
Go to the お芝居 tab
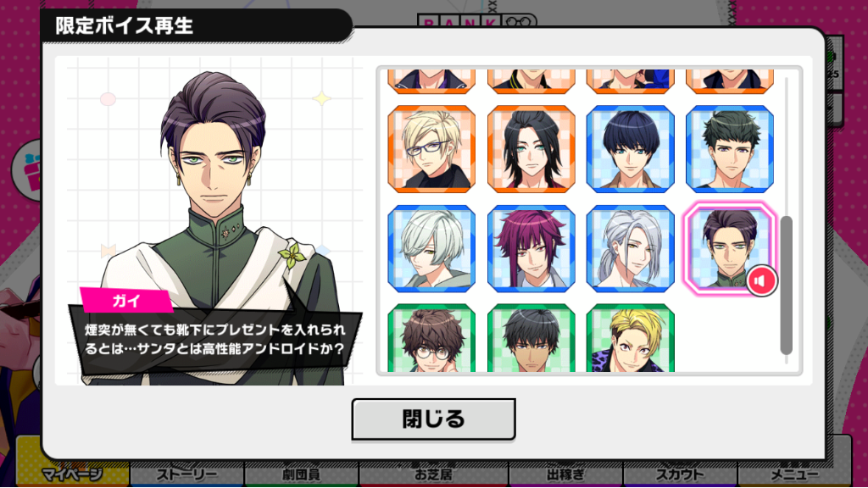433,474
